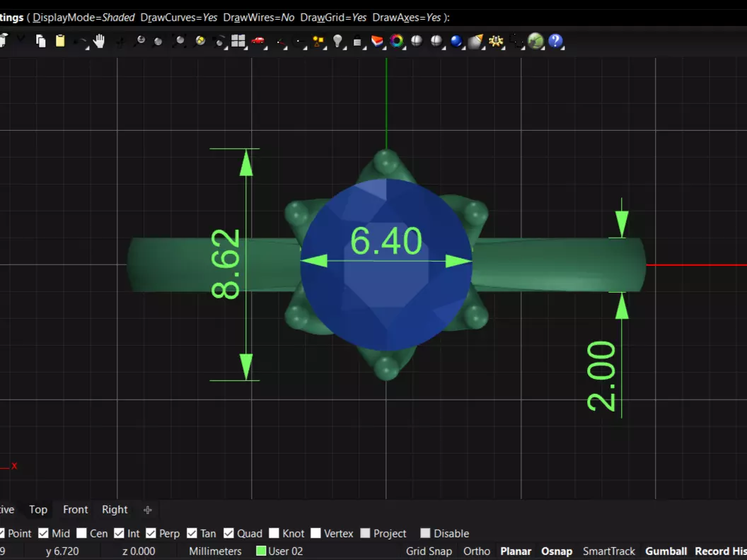Toggle the Tan osnap checkbox

[192, 533]
